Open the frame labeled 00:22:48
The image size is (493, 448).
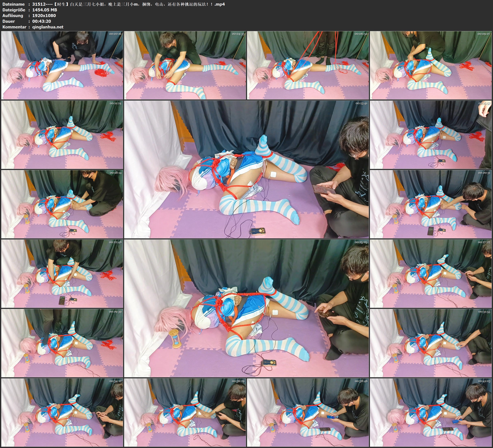62,274
